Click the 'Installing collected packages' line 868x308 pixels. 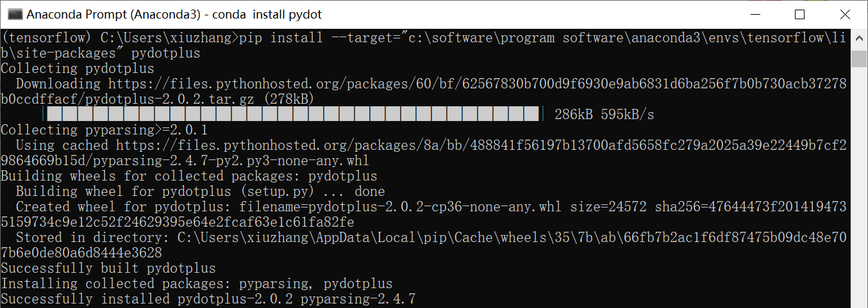pos(197,284)
